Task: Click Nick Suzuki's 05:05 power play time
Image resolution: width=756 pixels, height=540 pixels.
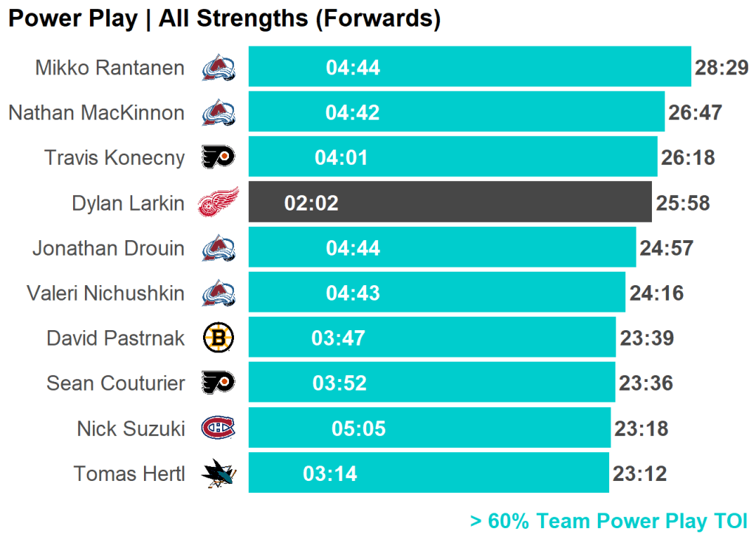Action: pyautogui.click(x=359, y=428)
